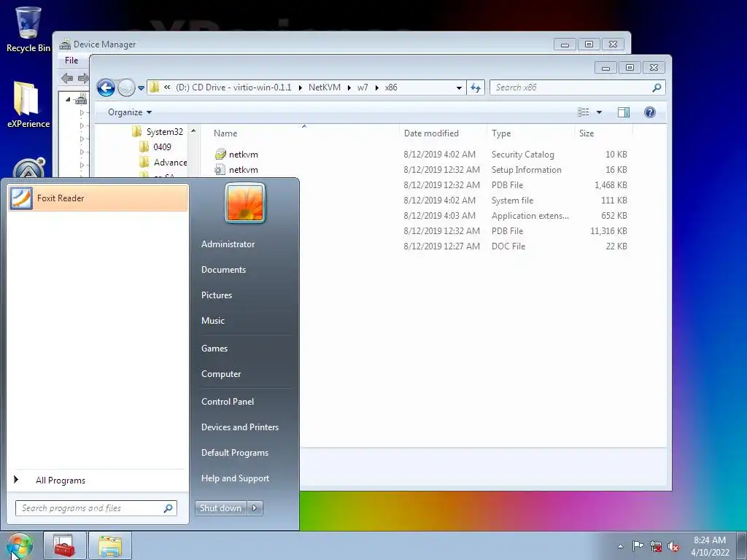Open address bar history dropdown
Screen dimensions: 747x560
459,87
